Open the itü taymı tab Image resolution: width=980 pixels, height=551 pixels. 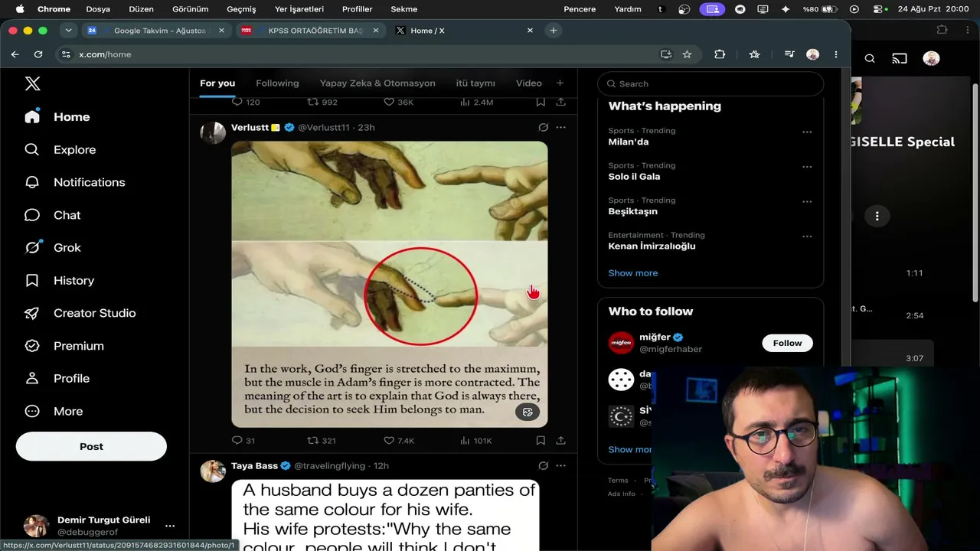pos(475,83)
